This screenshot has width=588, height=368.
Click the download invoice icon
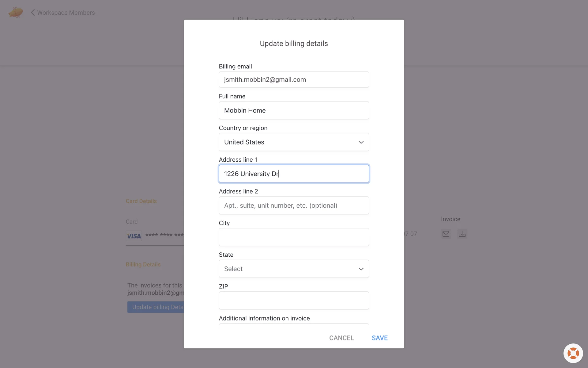coord(462,234)
